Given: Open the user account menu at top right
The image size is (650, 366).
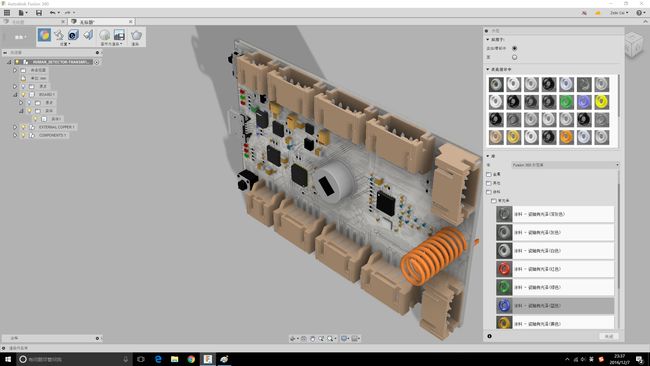Looking at the screenshot, I should pyautogui.click(x=619, y=13).
